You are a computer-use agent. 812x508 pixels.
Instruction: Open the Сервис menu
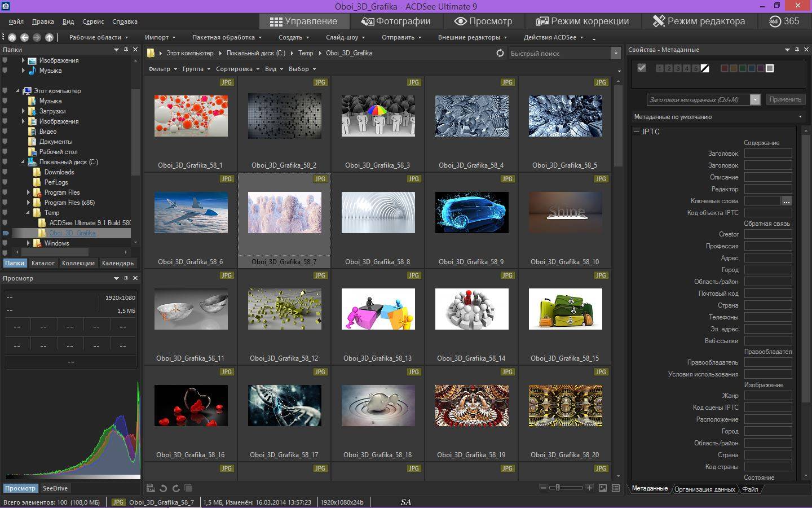(x=93, y=21)
